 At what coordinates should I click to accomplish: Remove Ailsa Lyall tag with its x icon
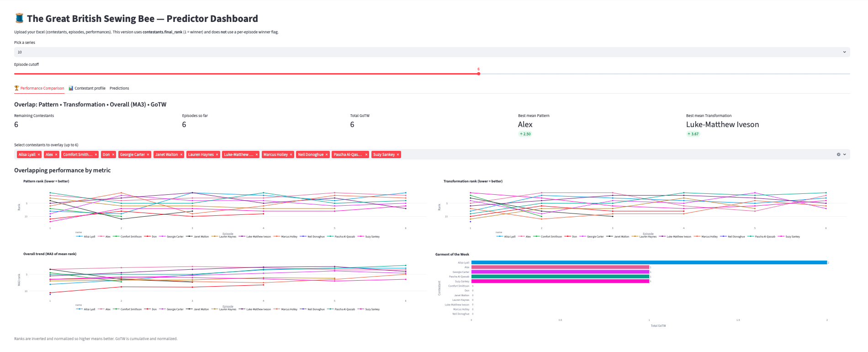(39, 155)
